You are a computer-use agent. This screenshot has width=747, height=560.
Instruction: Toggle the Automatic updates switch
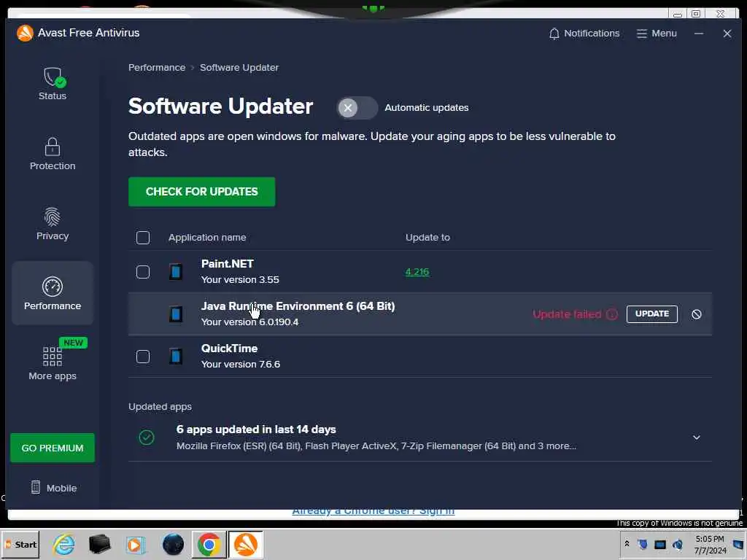(356, 108)
